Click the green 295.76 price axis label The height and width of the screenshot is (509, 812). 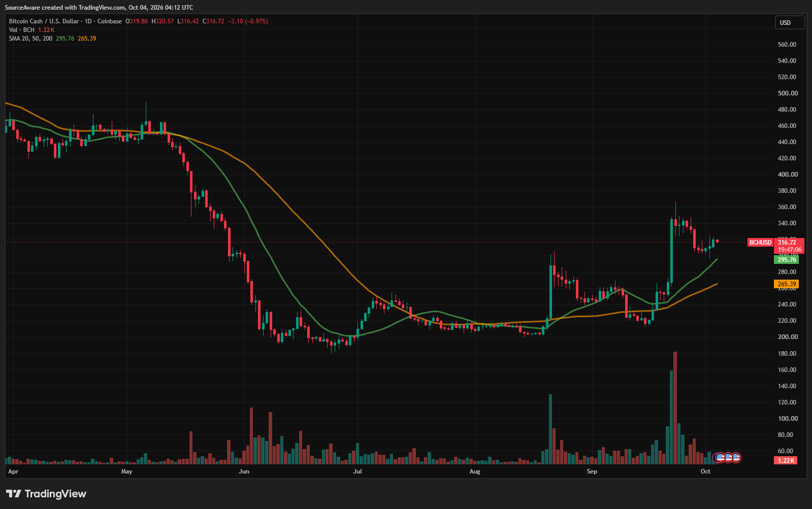pos(786,260)
